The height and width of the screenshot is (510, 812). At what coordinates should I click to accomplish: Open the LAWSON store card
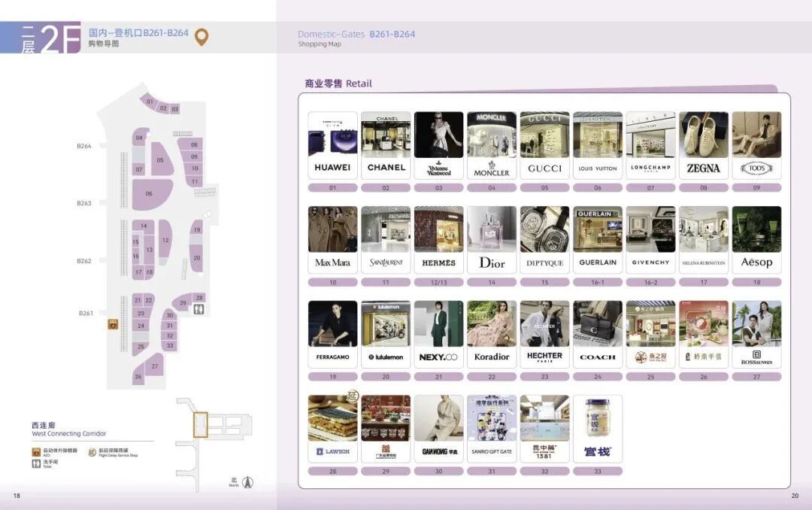(x=332, y=429)
